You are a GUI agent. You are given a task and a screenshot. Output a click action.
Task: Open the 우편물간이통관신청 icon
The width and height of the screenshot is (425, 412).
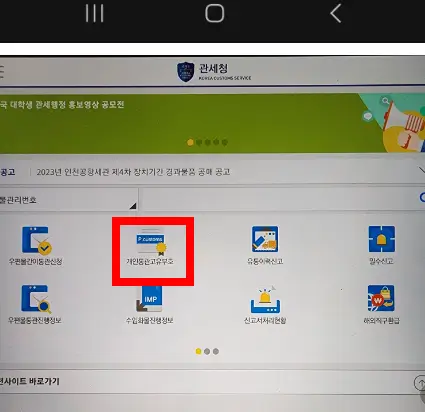35,246
